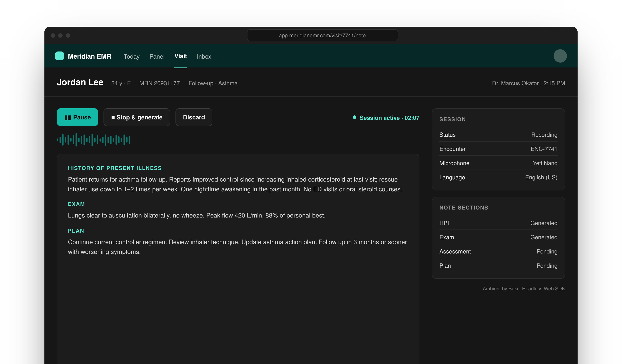
Task: Click the red window close dot
Action: 53,36
